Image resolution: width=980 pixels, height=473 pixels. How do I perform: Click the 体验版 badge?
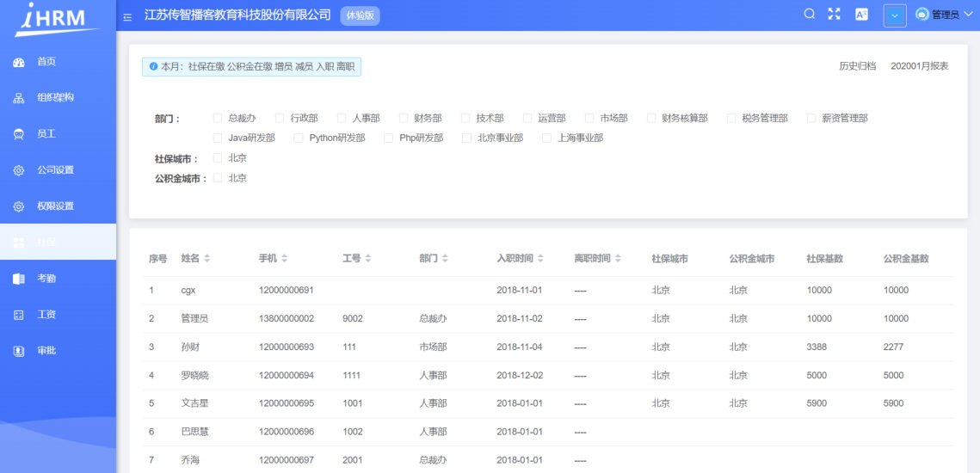point(360,15)
